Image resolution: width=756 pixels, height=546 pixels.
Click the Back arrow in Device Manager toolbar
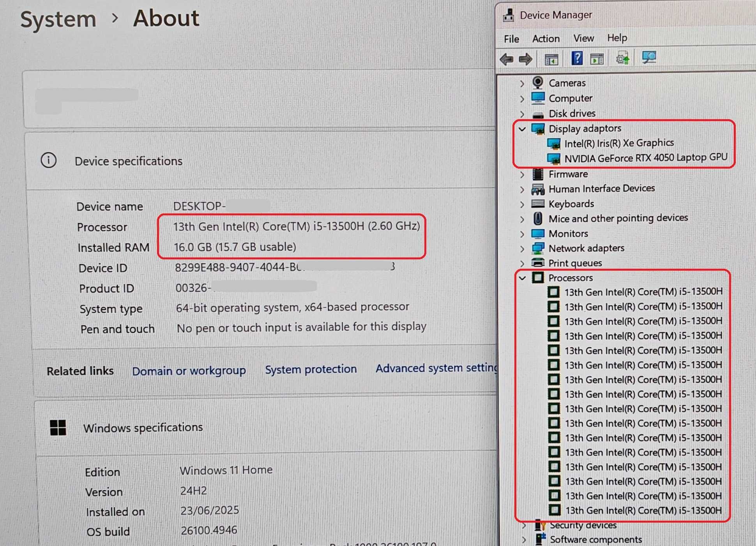pos(507,59)
